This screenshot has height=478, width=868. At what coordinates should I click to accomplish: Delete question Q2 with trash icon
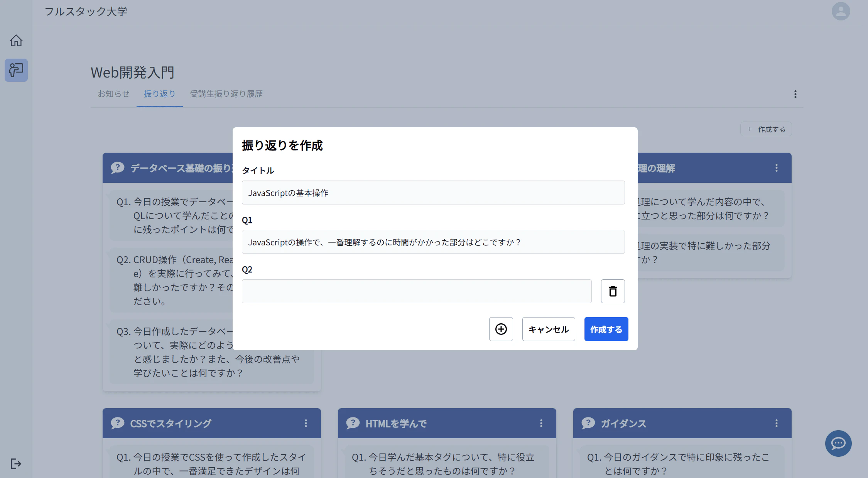pyautogui.click(x=613, y=291)
